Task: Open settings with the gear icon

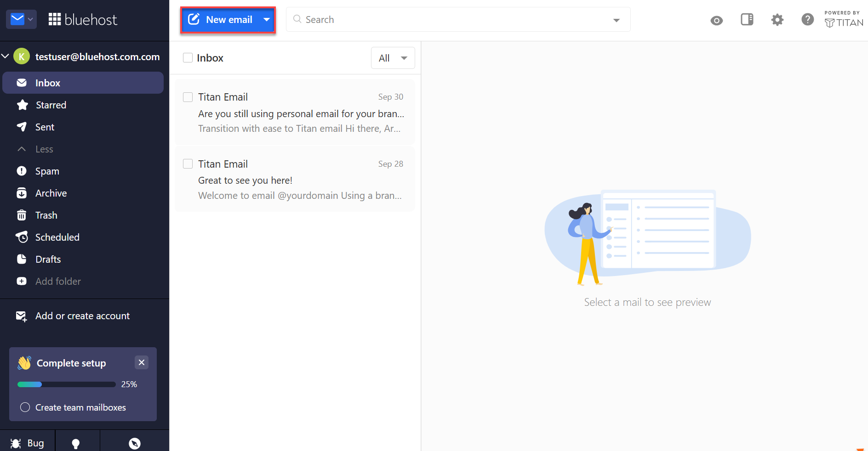Action: (777, 20)
